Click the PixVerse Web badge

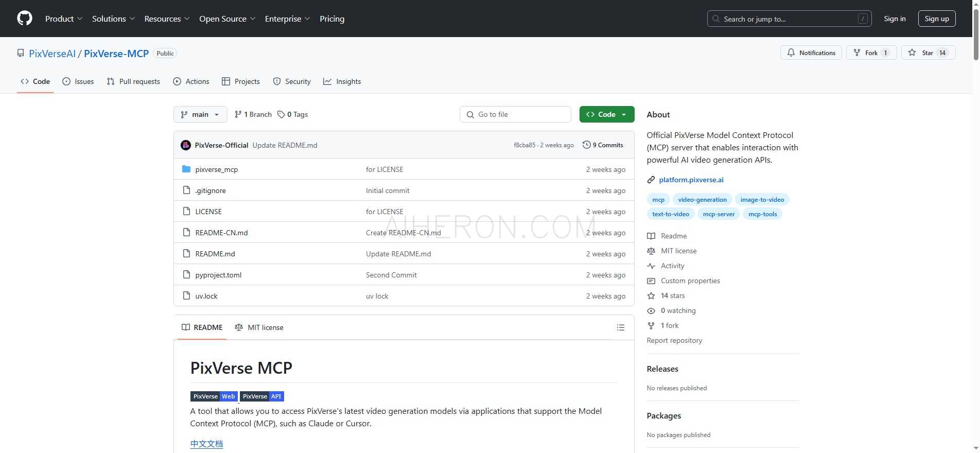point(214,396)
